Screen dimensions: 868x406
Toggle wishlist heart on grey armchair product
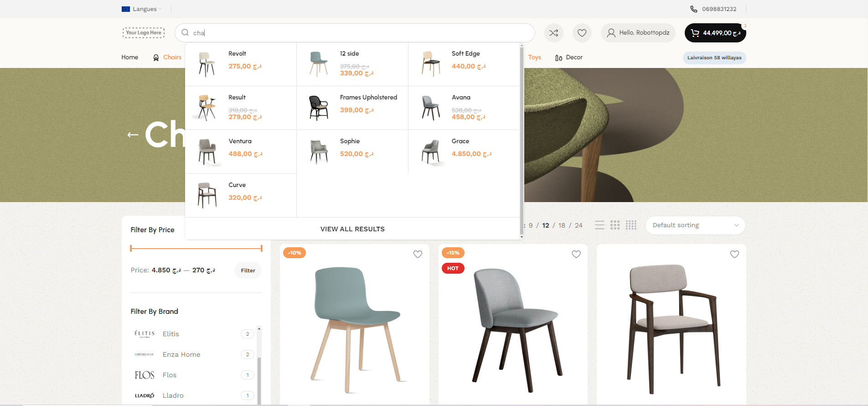[734, 255]
